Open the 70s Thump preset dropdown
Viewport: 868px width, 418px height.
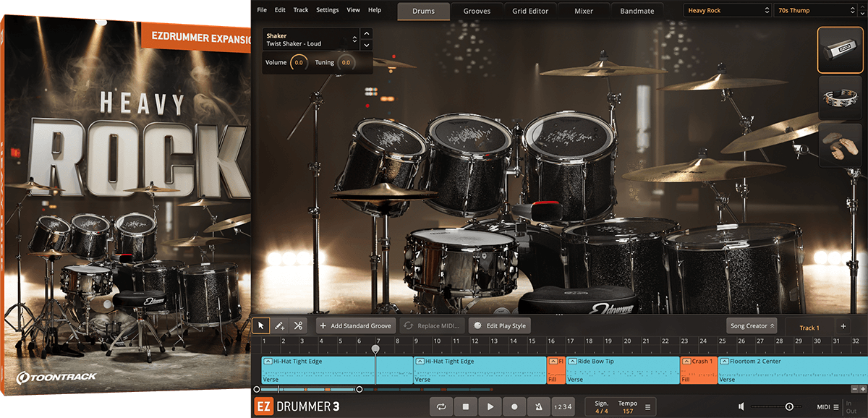point(814,11)
